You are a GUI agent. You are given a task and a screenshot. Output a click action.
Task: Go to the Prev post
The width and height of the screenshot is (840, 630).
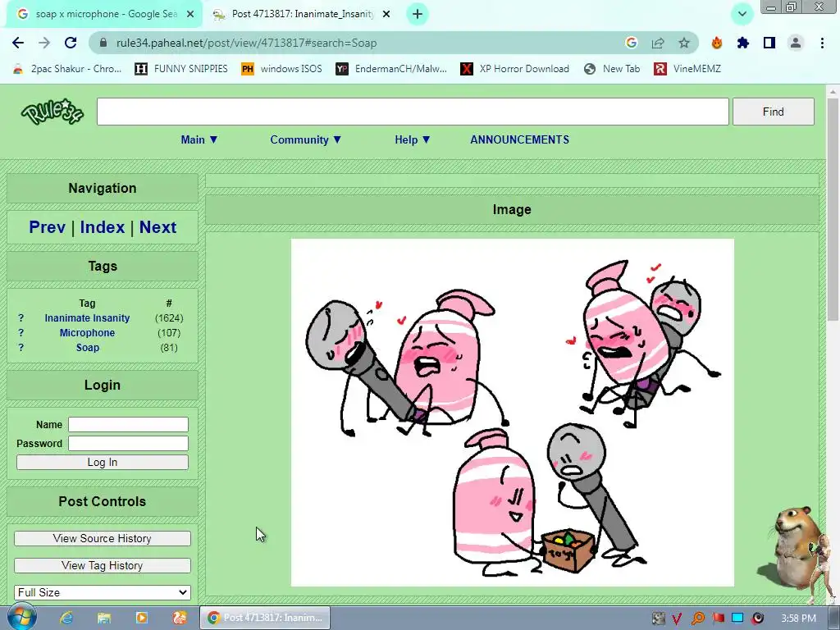point(47,227)
